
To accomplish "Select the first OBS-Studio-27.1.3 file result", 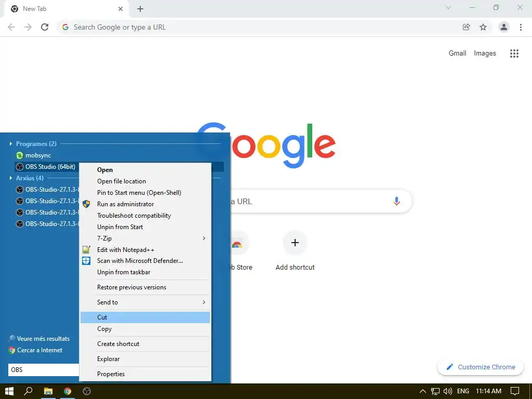I will (x=47, y=189).
